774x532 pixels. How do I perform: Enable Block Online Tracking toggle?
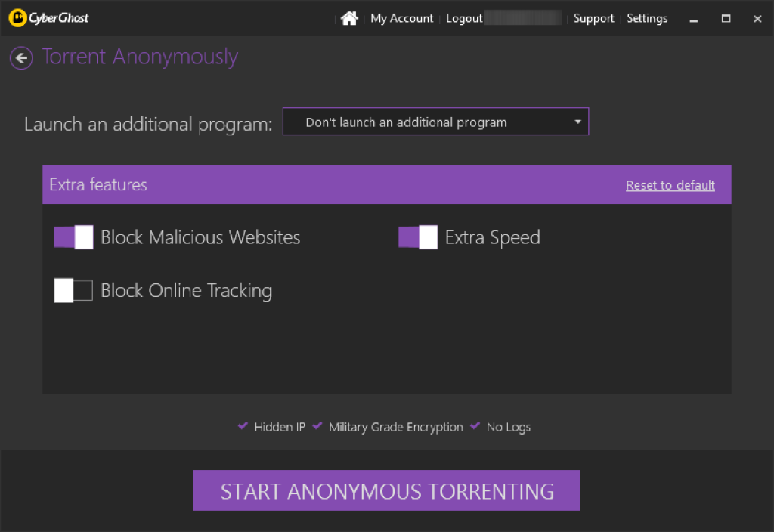(x=73, y=290)
